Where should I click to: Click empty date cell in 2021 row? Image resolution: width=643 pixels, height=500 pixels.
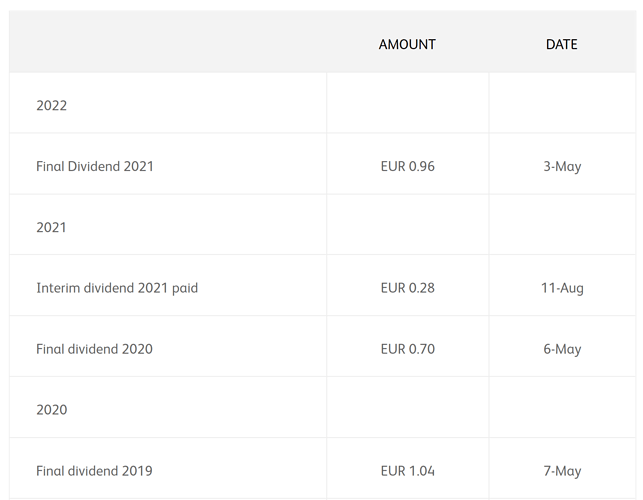tap(562, 224)
